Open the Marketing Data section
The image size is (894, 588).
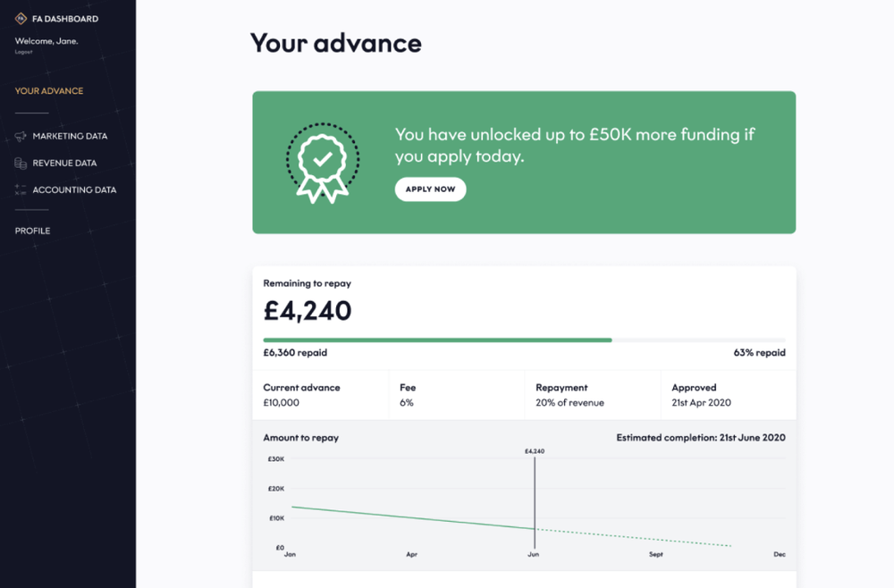coord(70,136)
